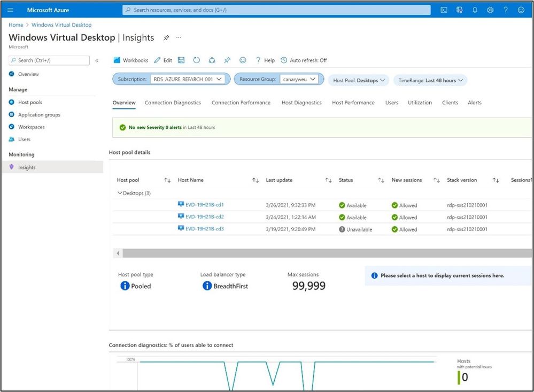Screen dimensions: 534x392
Task: Open the Azure hamburger menu
Action: coord(10,10)
